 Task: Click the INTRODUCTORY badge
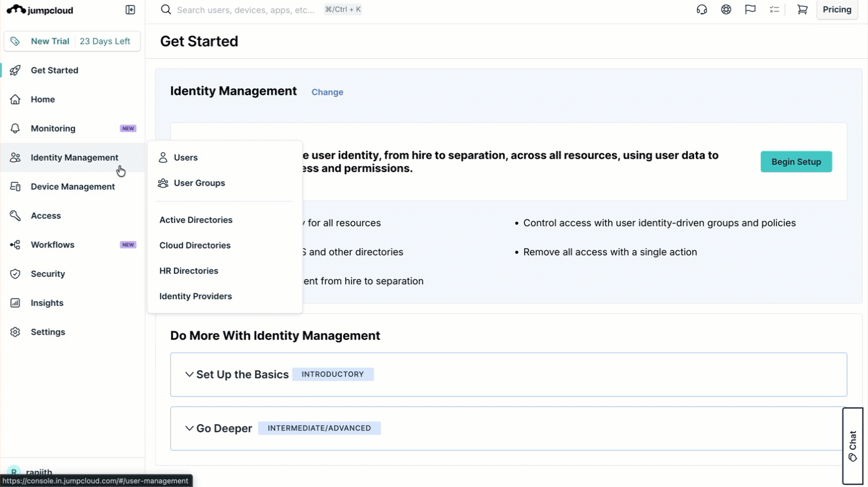click(333, 374)
